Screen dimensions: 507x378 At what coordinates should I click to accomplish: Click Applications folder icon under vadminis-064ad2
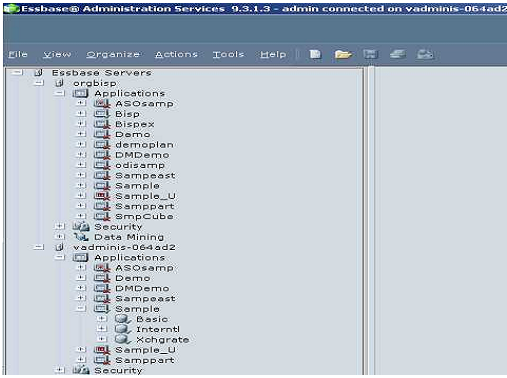pos(80,257)
